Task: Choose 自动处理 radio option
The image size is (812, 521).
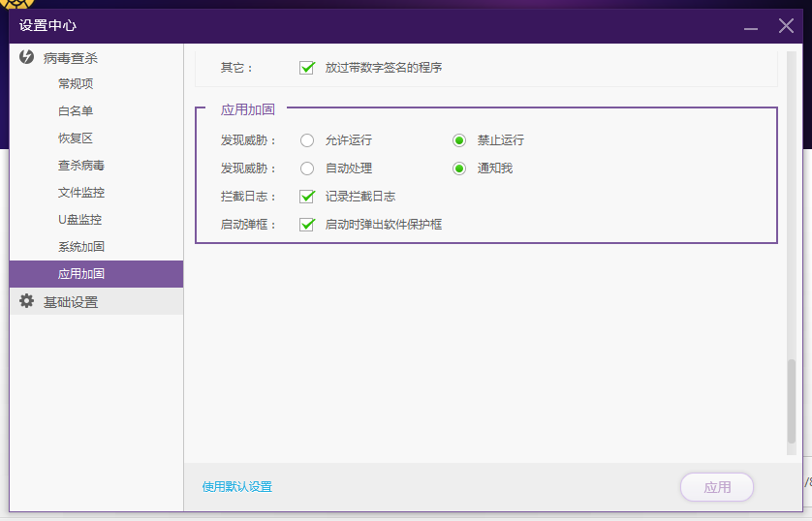Action: [307, 169]
